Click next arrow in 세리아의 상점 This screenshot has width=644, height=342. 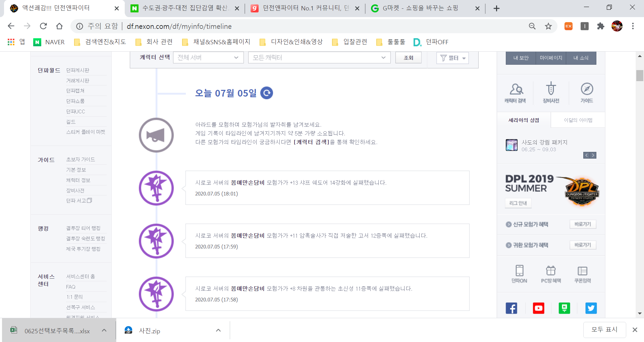point(593,155)
